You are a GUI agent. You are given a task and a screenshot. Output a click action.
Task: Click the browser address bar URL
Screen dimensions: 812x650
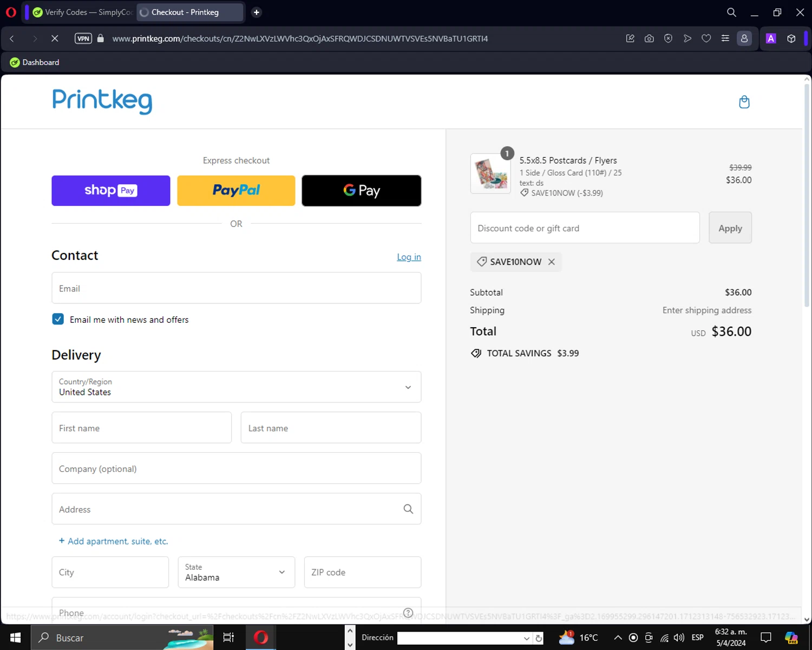pos(300,38)
